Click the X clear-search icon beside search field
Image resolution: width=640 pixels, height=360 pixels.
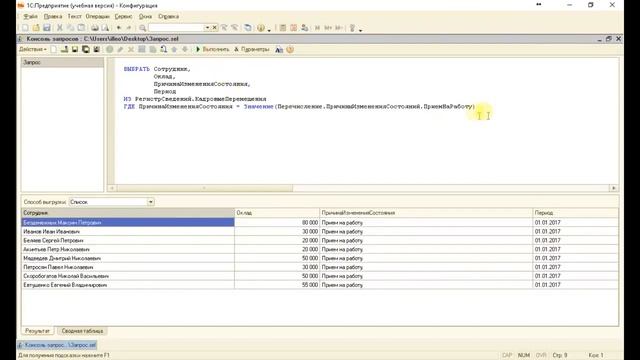(x=215, y=28)
